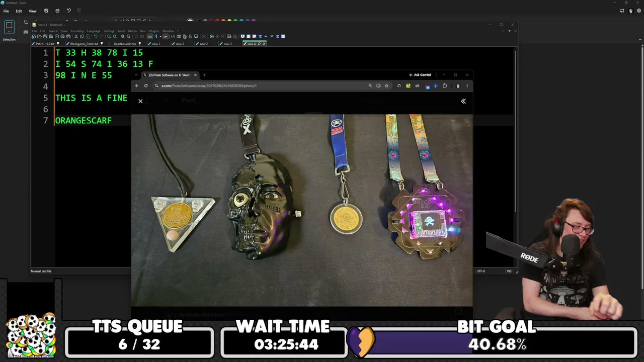Click the x.com address bar URL
644x362 pixels.
209,85
